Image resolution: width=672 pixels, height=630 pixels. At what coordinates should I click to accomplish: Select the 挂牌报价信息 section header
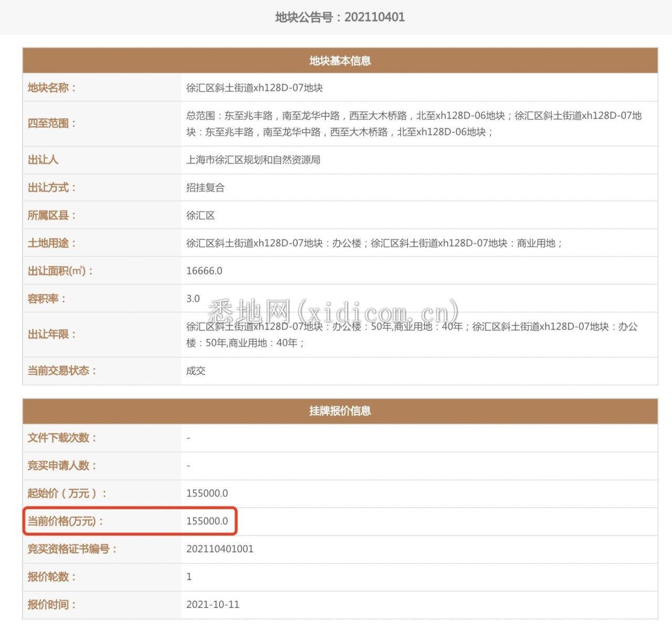coord(340,411)
